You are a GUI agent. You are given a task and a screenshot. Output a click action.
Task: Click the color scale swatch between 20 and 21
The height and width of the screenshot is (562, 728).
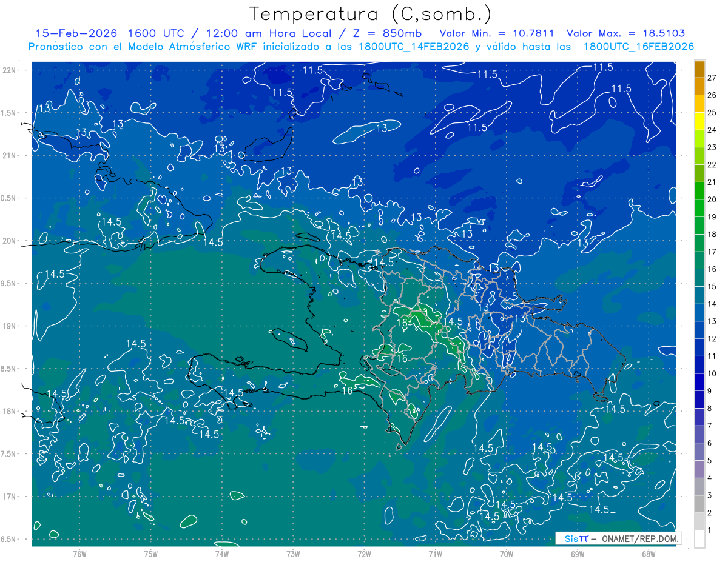(699, 191)
